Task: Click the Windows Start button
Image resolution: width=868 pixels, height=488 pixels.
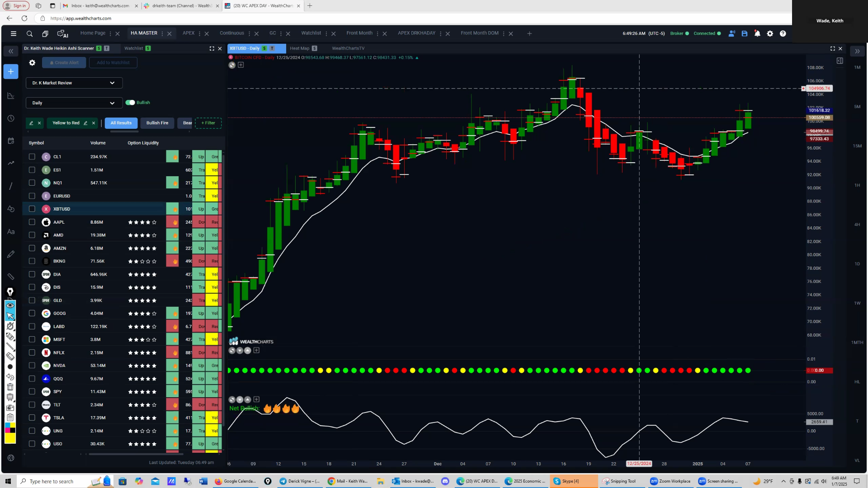Action: [8, 481]
